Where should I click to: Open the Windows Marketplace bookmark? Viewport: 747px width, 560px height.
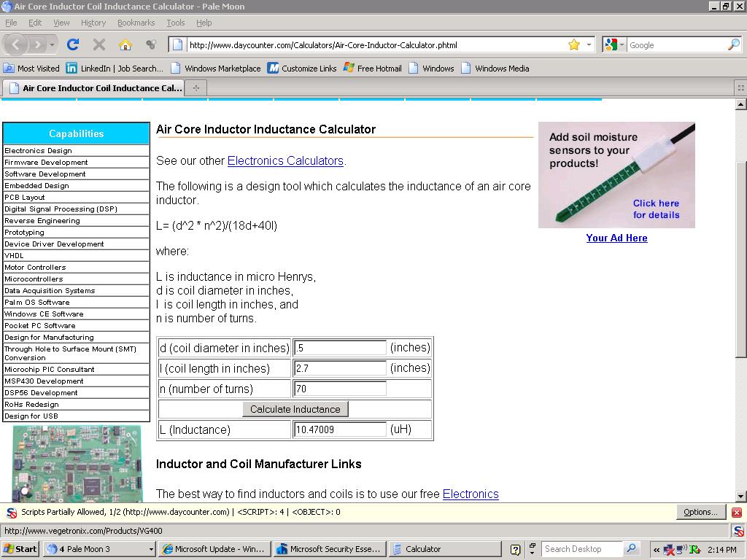click(x=216, y=68)
